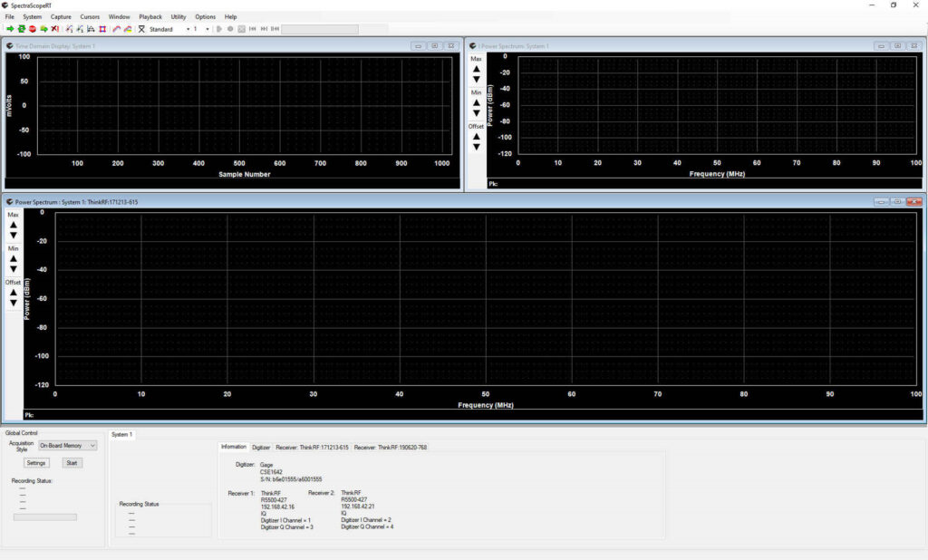Click the Receiver 2 IP 192.168.42.21
Viewport: 928px width, 560px height.
(357, 507)
